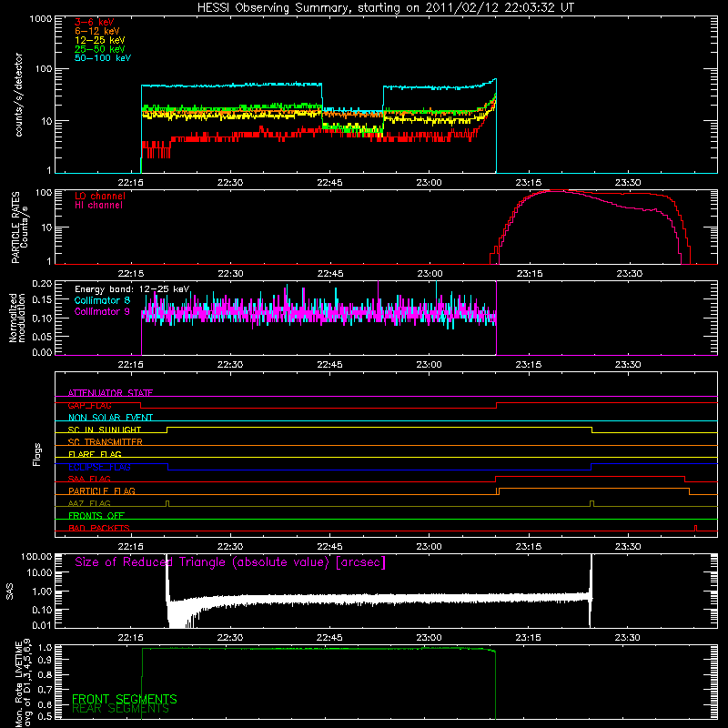Click the 22:30 tick under the SAS plot
This screenshot has height=728, width=728.
(230, 638)
